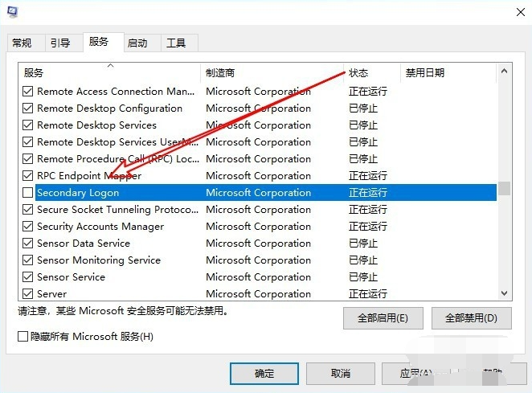Sort by the 制造商 column header
This screenshot has width=532, height=393.
[272, 72]
